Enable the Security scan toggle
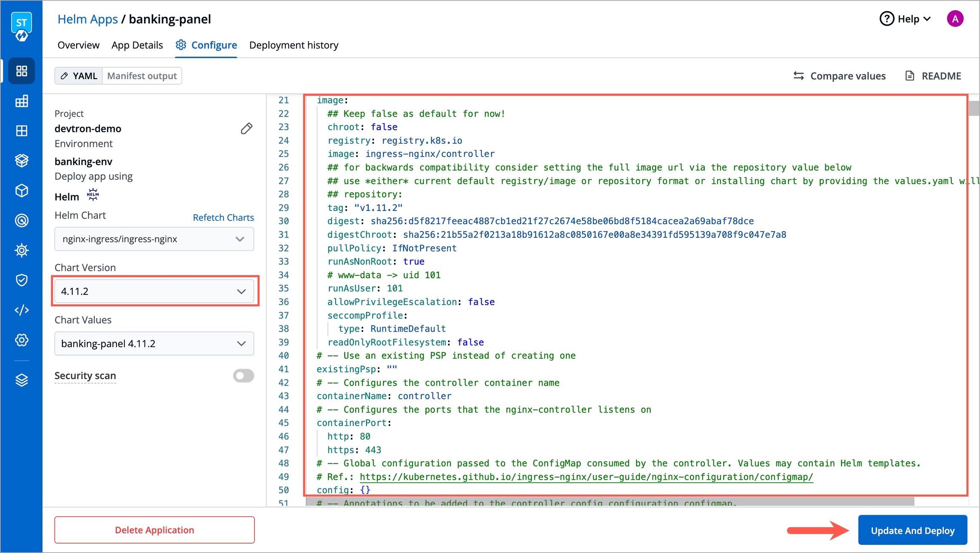 point(243,376)
